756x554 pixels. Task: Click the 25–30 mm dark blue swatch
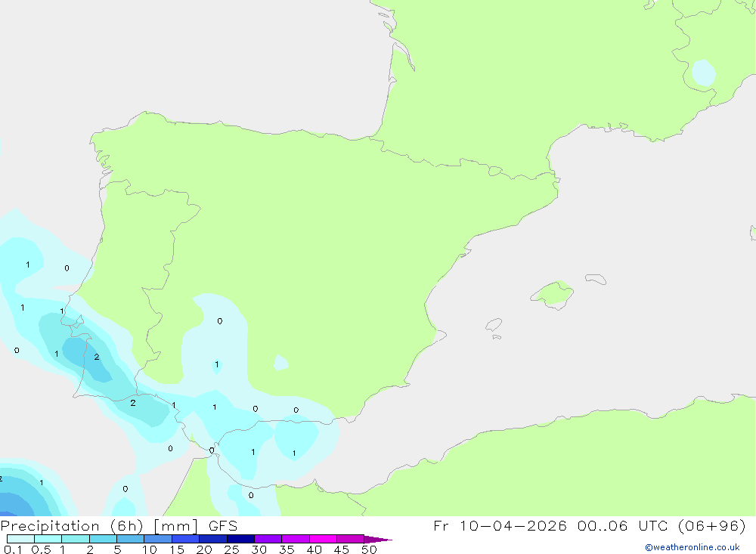[240, 539]
